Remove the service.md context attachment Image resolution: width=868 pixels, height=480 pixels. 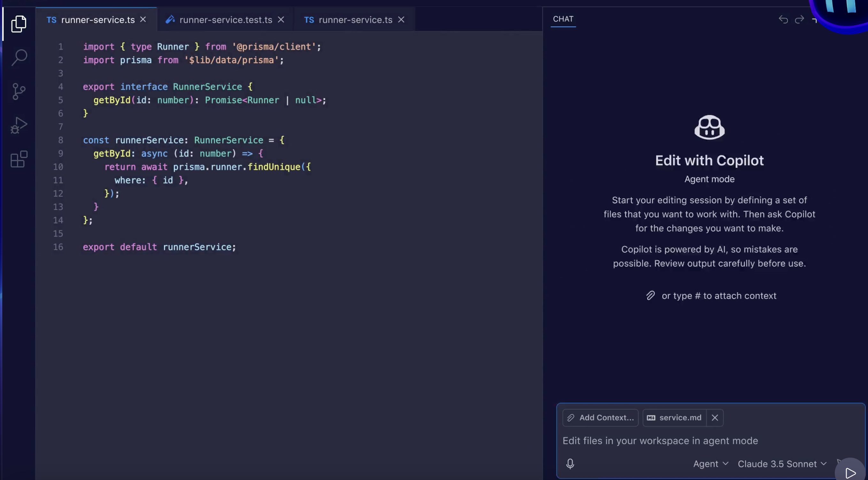(714, 418)
